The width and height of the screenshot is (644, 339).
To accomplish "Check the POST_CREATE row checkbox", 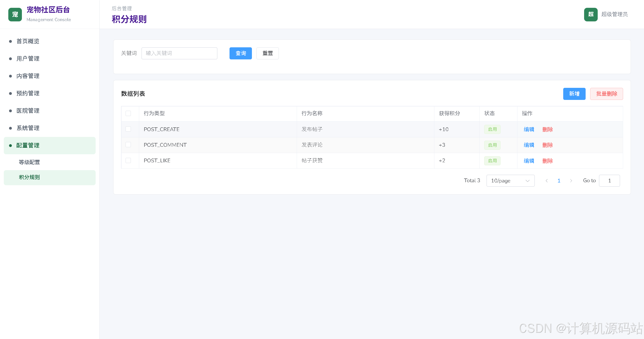I will click(x=128, y=129).
